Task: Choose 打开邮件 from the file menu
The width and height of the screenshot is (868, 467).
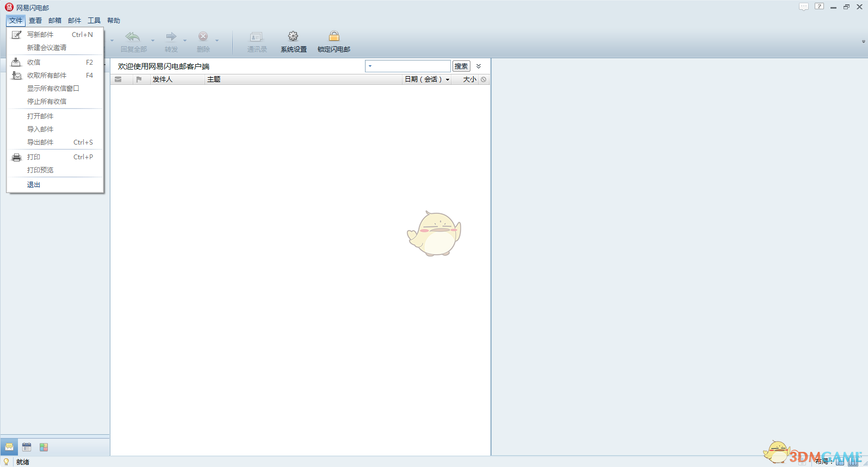Action: tap(55, 116)
